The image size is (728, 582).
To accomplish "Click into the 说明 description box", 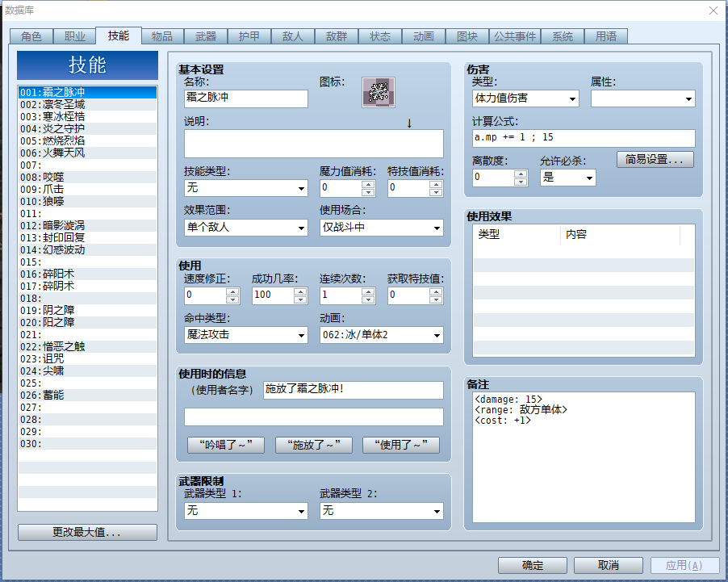I will click(x=314, y=144).
